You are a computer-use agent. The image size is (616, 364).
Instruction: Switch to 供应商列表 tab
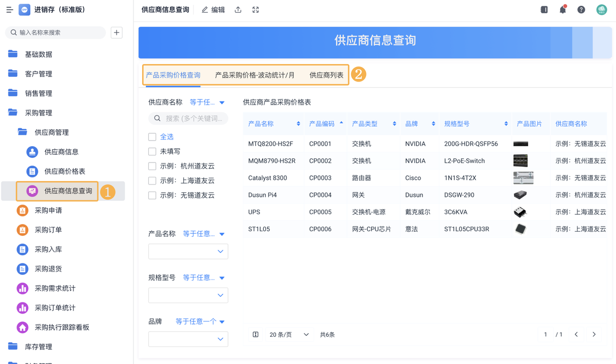point(326,75)
